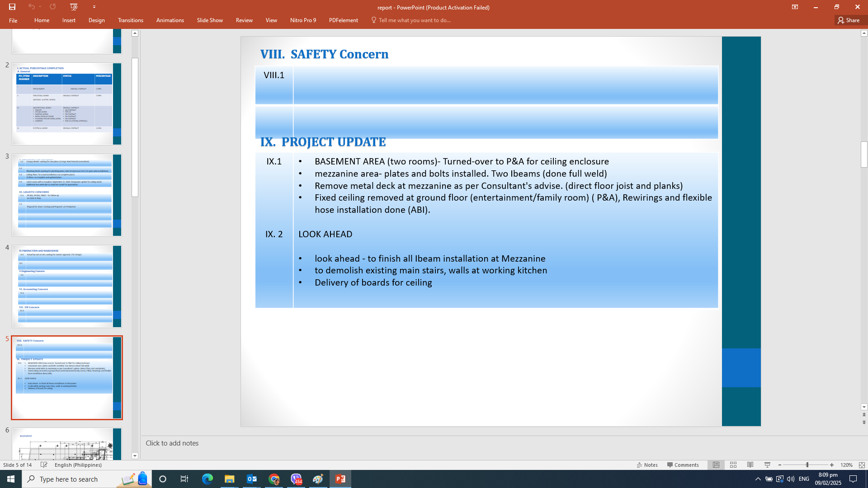Click the Share button
Screen dimensions: 868x488
(849, 20)
